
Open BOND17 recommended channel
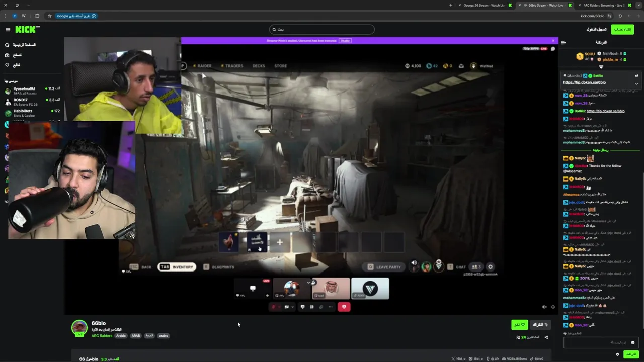(x=31, y=102)
